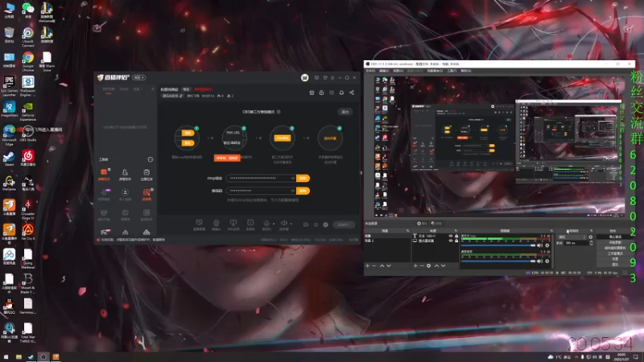The height and width of the screenshot is (362, 644).
Task: Open the microphone dropdown arrow in streaming app
Action: 274,224
